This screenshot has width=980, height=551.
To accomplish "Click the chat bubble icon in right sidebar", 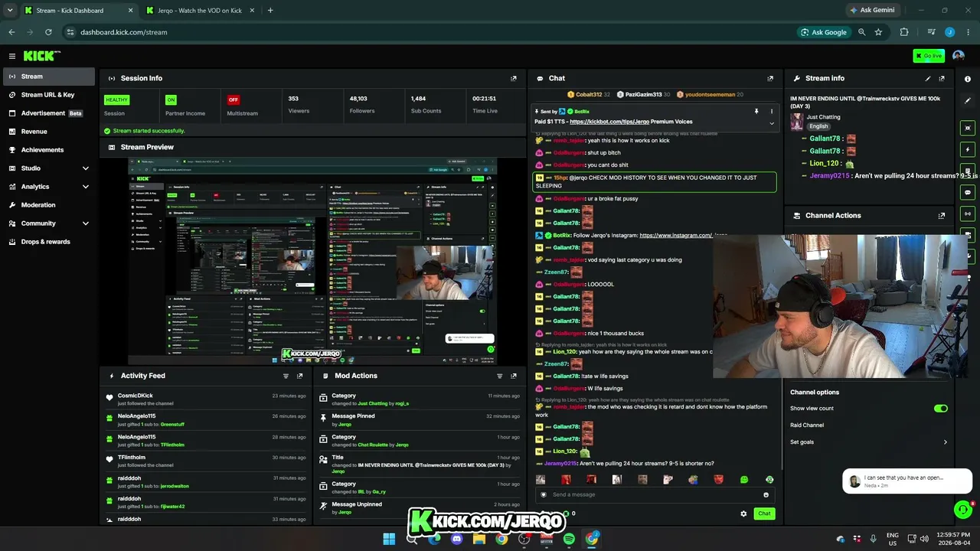I will pos(968,192).
